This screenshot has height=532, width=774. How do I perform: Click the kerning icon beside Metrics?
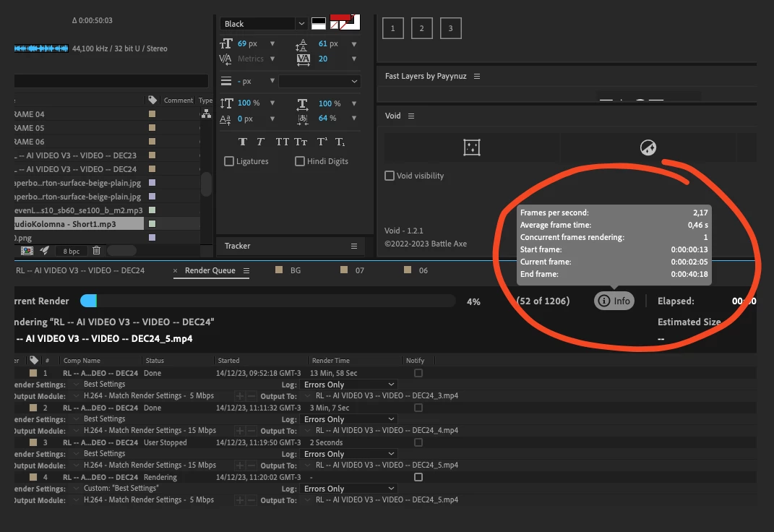tap(225, 59)
